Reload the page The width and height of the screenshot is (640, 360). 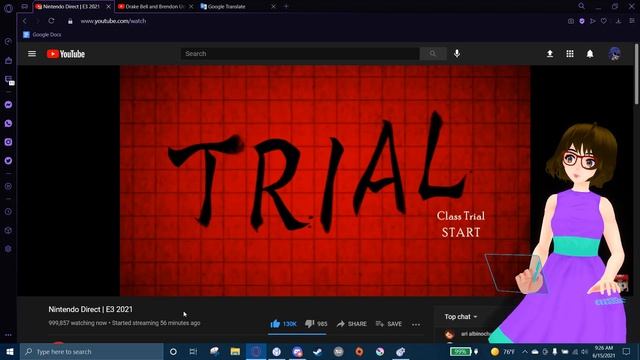[51, 21]
